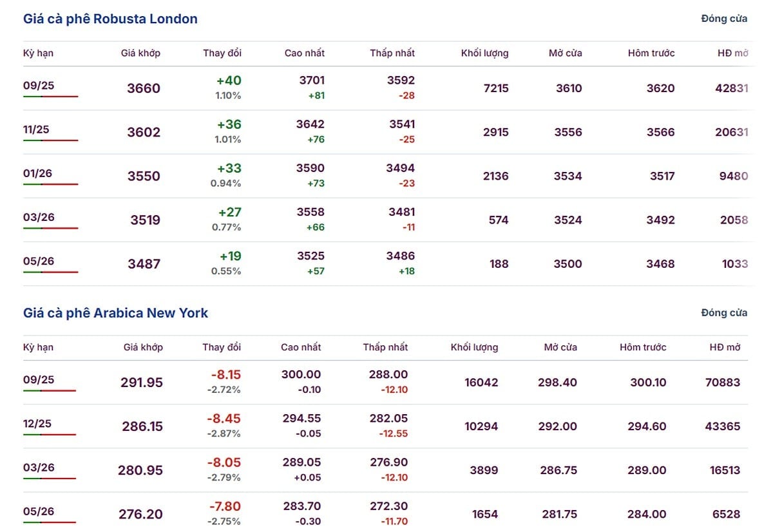Click Robusta table 'Khối lượng' column header
Image resolution: width=773 pixels, height=532 pixels.
[484, 53]
